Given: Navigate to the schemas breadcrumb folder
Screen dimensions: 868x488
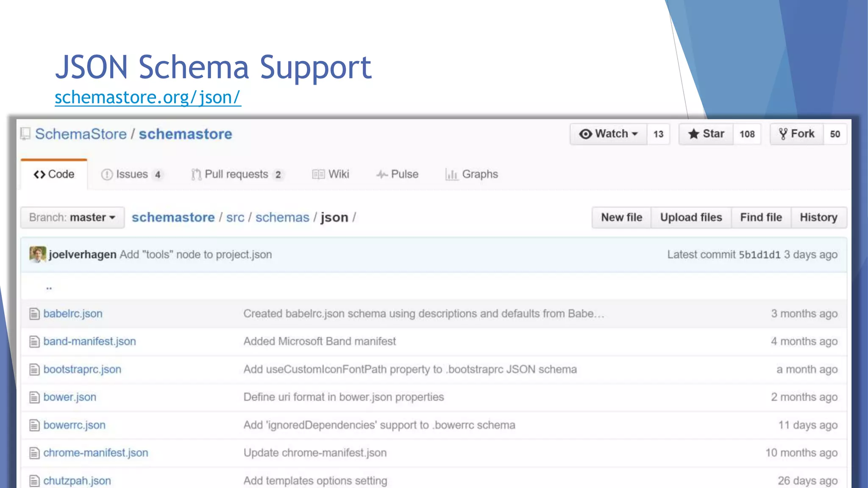Looking at the screenshot, I should click(x=282, y=217).
